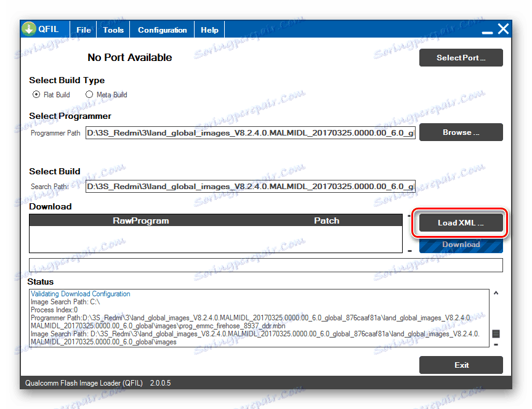Open the File menu
This screenshot has width=532, height=409.
click(84, 30)
